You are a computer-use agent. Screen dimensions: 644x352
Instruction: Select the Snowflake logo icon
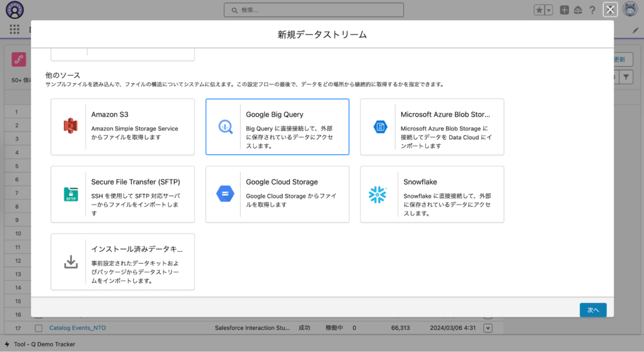point(377,195)
